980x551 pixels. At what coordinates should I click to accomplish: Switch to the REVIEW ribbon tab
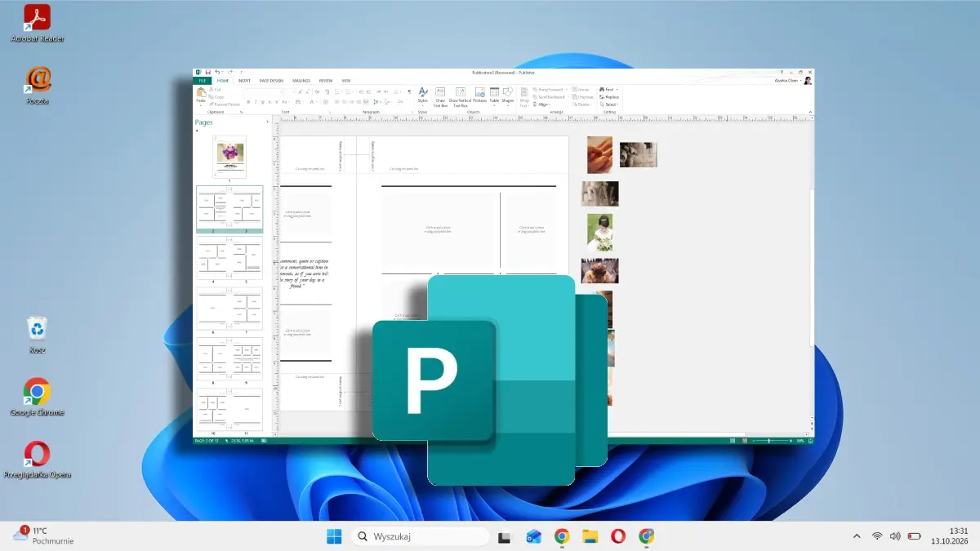coord(326,81)
